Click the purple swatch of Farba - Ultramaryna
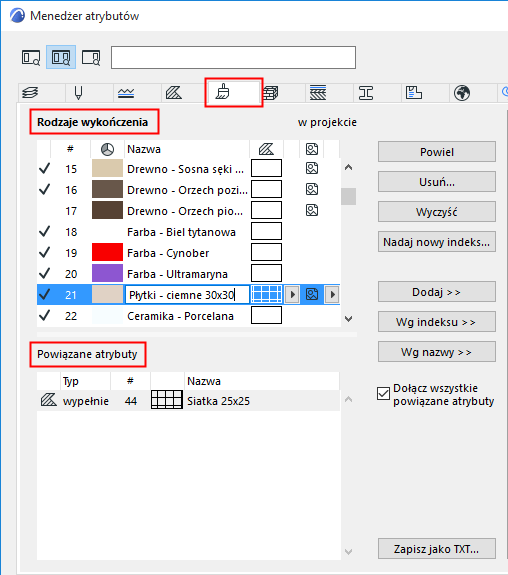This screenshot has height=575, width=508. coord(107,273)
